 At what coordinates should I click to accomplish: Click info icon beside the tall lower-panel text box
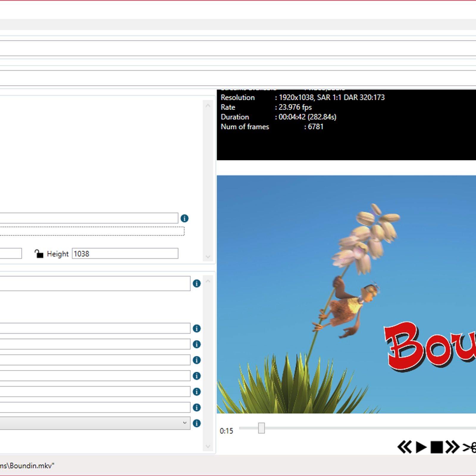(197, 284)
